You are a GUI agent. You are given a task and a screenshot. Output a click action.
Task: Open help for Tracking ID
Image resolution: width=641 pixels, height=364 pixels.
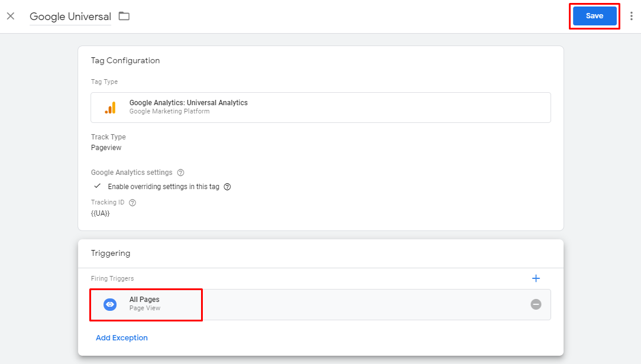pos(132,202)
